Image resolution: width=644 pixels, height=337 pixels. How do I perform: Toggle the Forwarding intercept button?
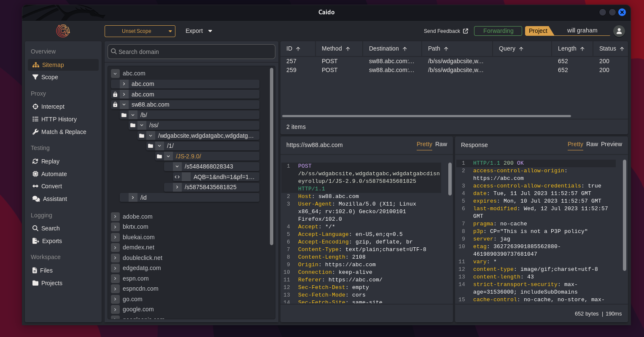click(x=498, y=31)
